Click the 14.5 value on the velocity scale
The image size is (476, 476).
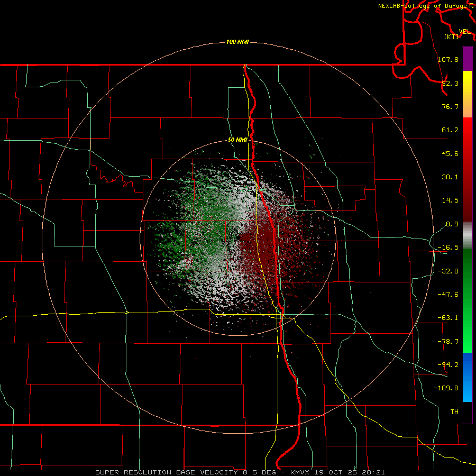(450, 200)
